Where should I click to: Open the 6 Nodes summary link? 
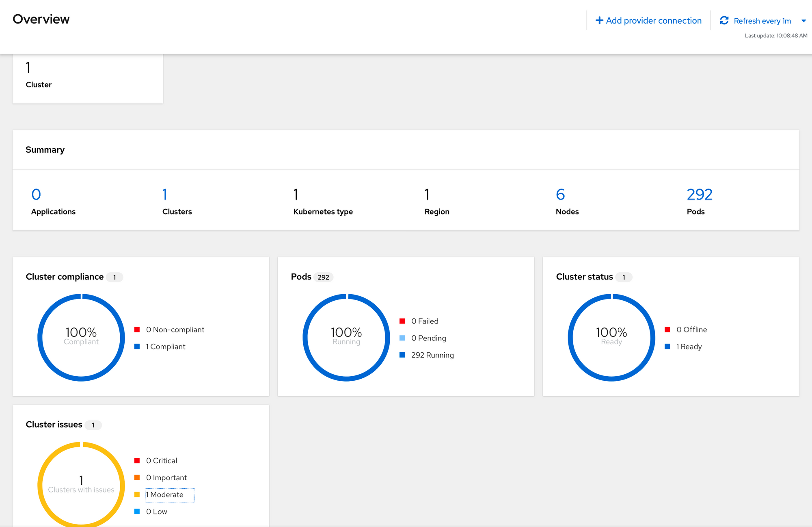click(560, 195)
